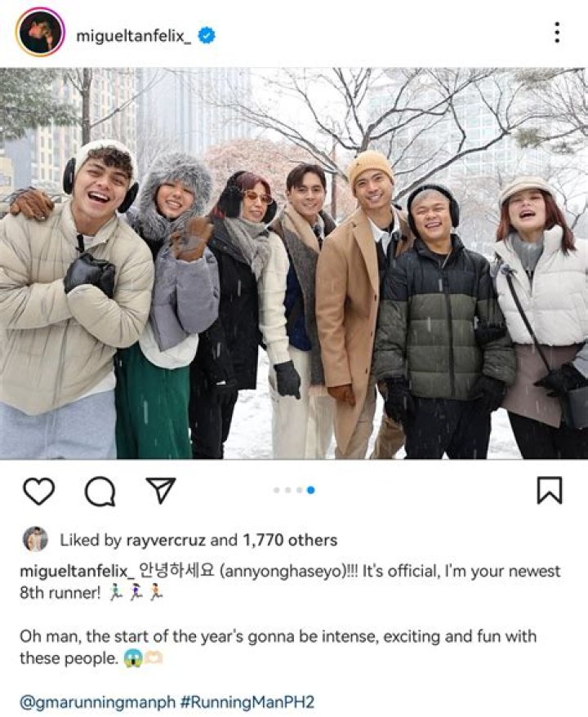Click the screaming face emoji in caption
The image size is (588, 717).
132,659
